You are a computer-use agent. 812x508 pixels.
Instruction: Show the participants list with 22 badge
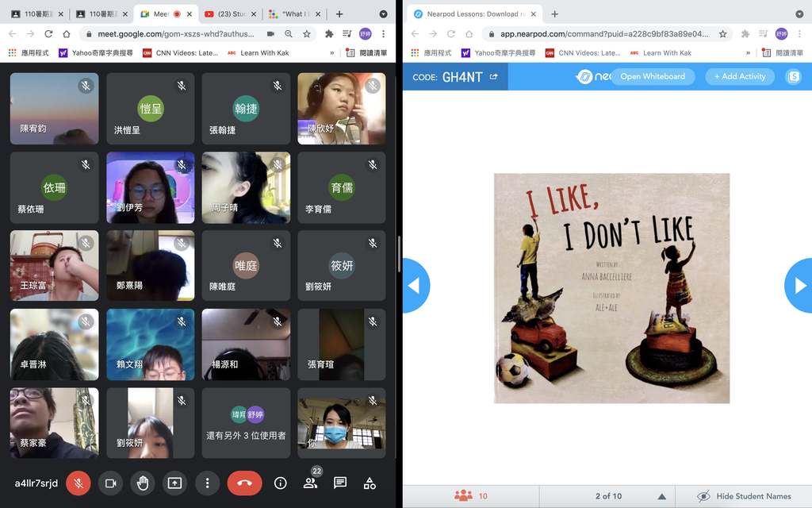point(311,482)
